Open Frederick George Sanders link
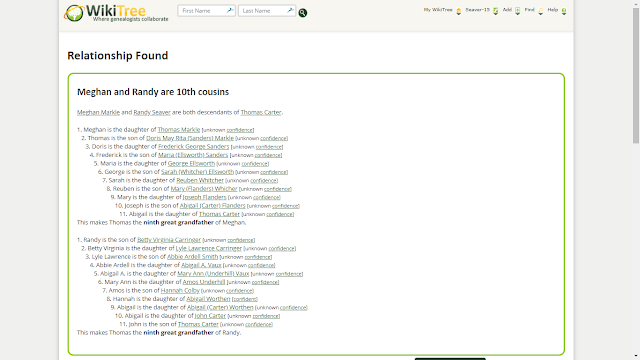The height and width of the screenshot is (360, 640). tap(194, 147)
